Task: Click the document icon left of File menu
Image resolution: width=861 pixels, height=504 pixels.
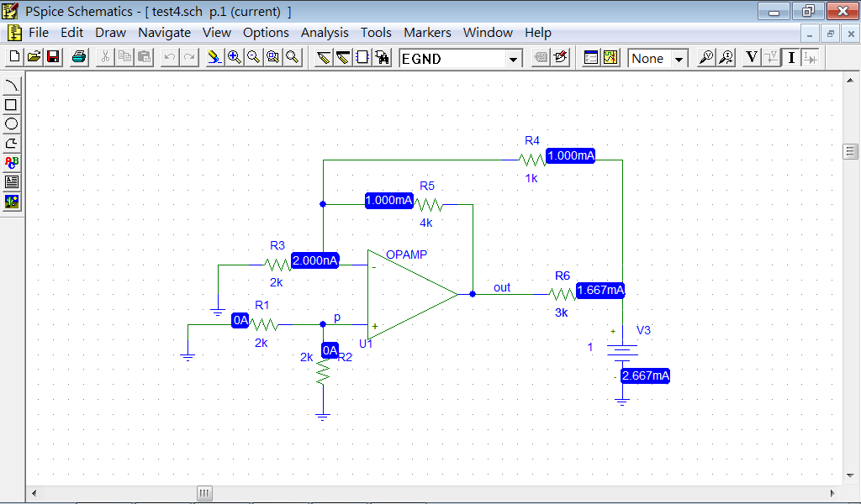Action: (x=14, y=33)
